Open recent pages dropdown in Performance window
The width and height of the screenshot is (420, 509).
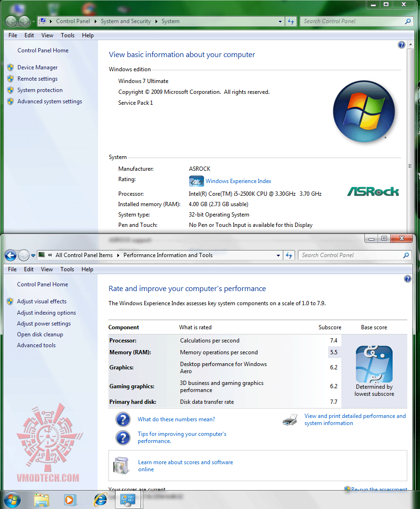[x=33, y=256]
